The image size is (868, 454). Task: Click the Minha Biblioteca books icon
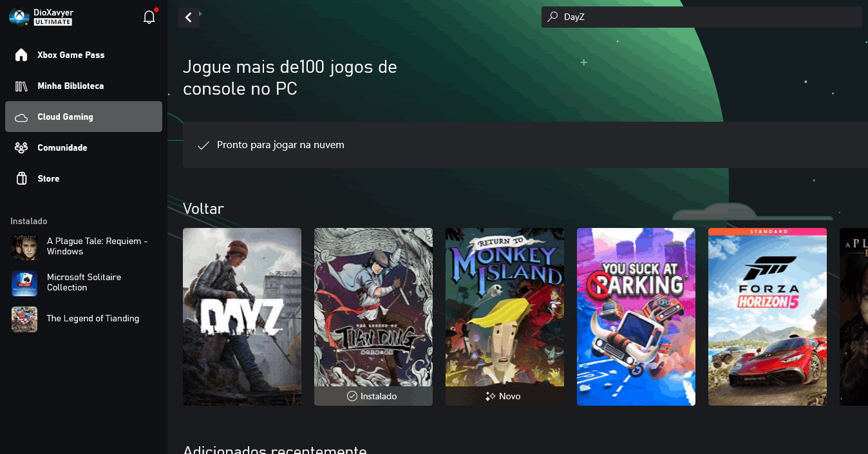click(x=21, y=86)
